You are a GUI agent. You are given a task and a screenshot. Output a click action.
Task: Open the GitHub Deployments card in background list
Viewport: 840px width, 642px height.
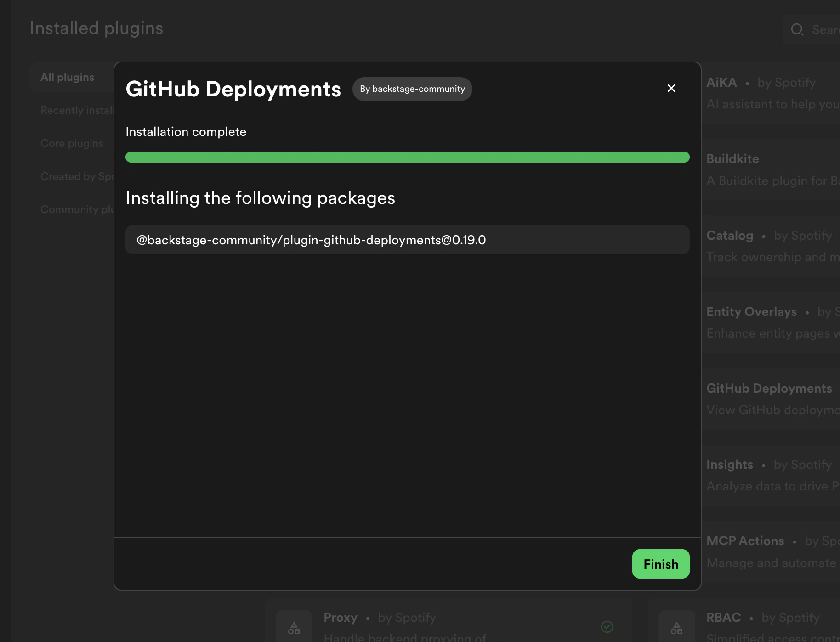pos(771,399)
